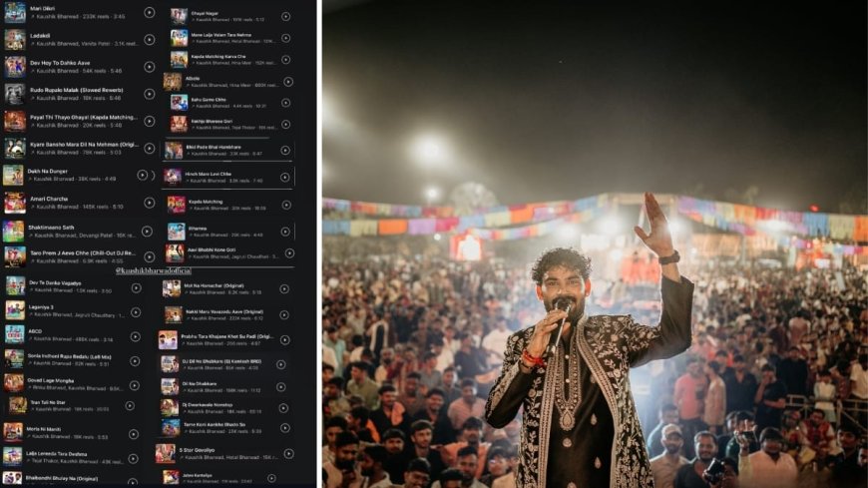Open Mari Dikri album cover thumbnail
This screenshot has height=488, width=868.
[x=15, y=12]
